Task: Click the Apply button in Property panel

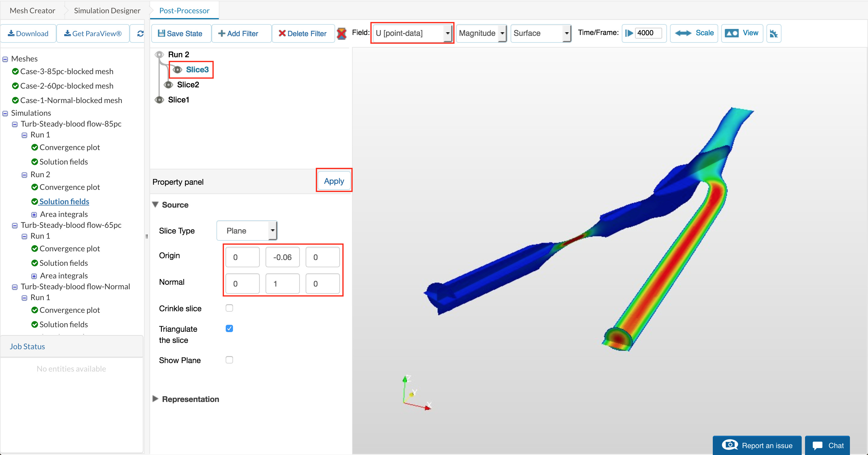Action: tap(334, 181)
